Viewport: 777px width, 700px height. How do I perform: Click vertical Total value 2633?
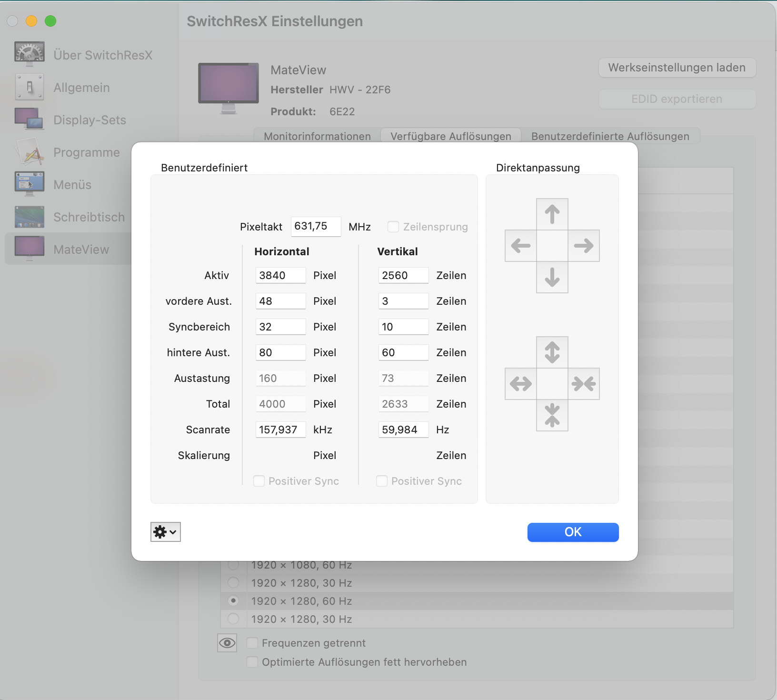pos(404,404)
